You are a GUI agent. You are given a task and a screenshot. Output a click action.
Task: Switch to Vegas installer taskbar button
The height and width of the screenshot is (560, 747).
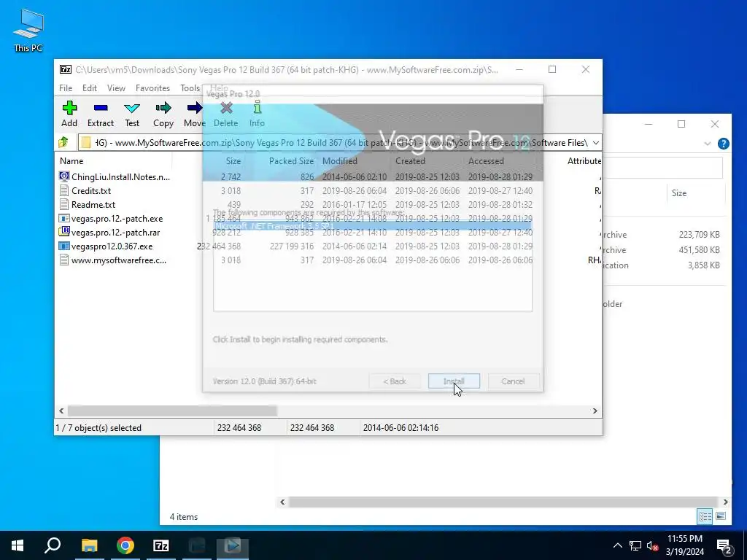(x=233, y=545)
